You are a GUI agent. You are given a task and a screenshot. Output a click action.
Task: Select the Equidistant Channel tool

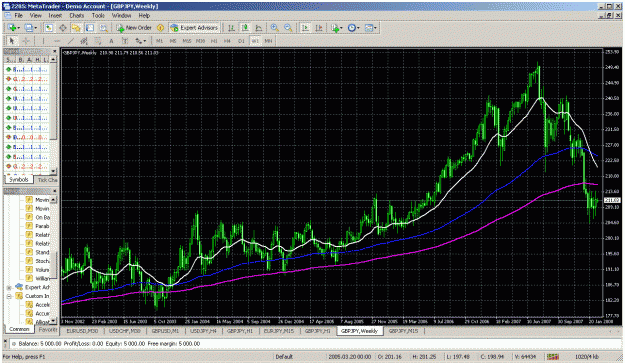coord(84,41)
